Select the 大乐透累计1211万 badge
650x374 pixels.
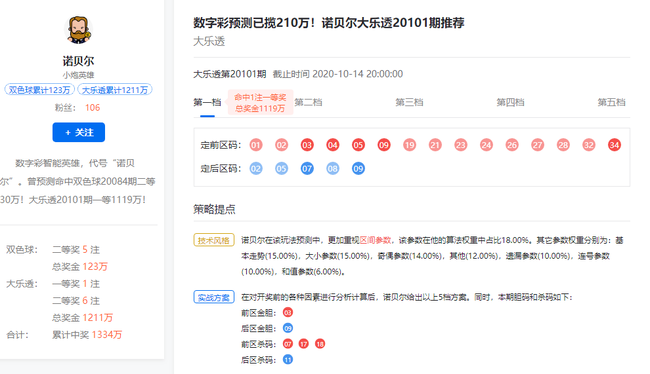(x=115, y=90)
